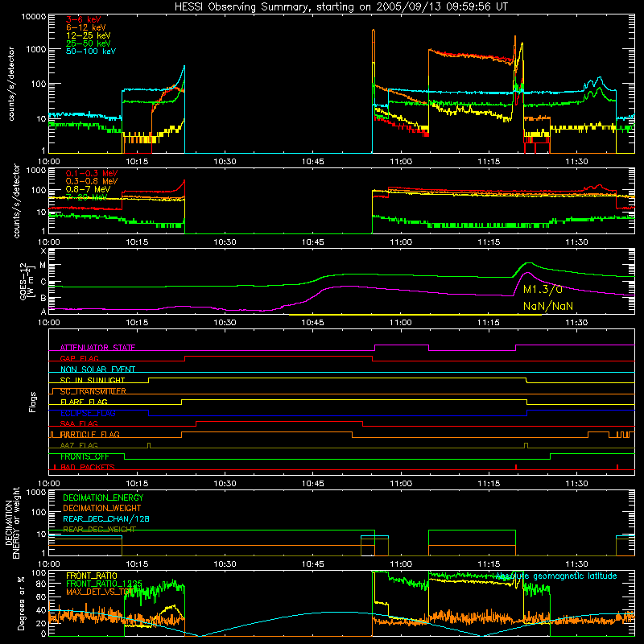Click the 0.8-7 MeV legend entry

tap(89, 189)
